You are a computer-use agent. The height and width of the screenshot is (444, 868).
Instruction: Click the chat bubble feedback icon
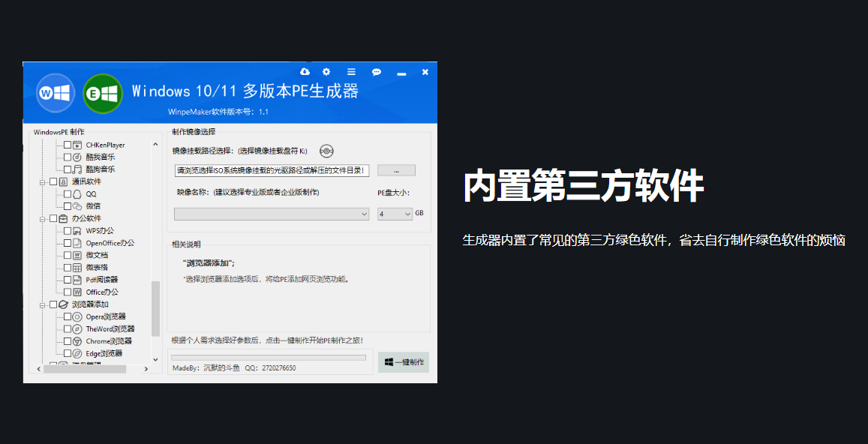point(377,72)
